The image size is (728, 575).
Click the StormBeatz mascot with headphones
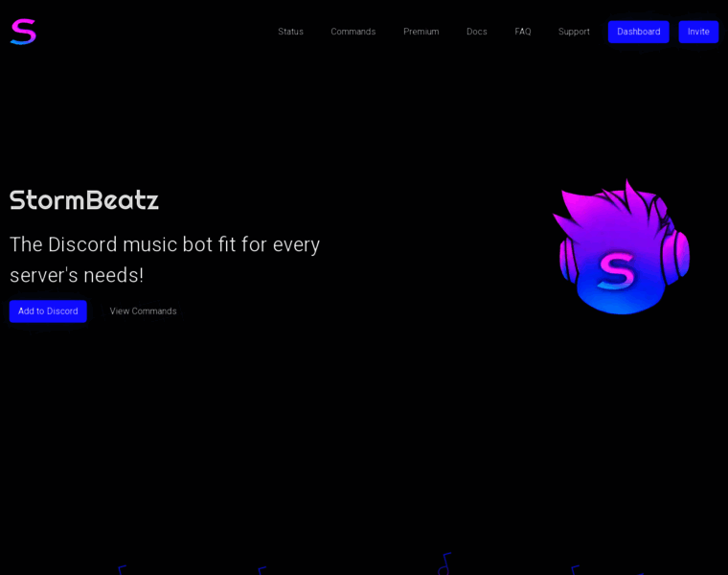622,246
